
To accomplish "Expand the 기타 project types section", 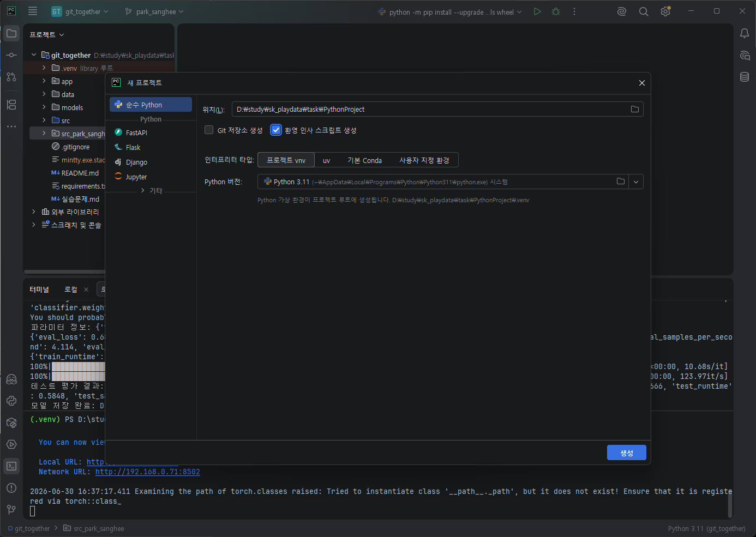I will pos(143,191).
